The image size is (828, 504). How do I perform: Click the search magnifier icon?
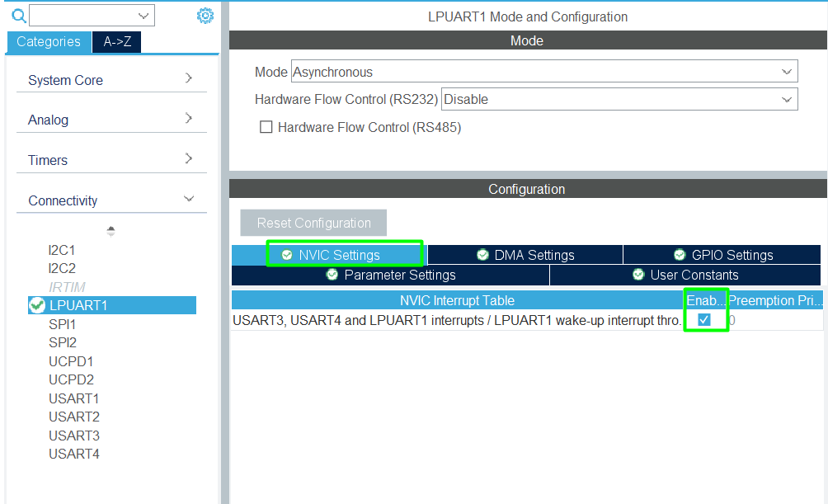[x=18, y=16]
